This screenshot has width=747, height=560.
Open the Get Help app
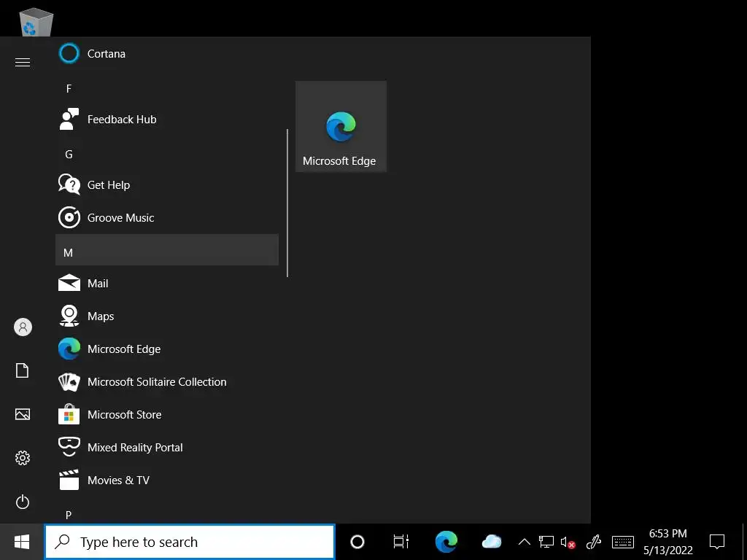click(x=167, y=184)
